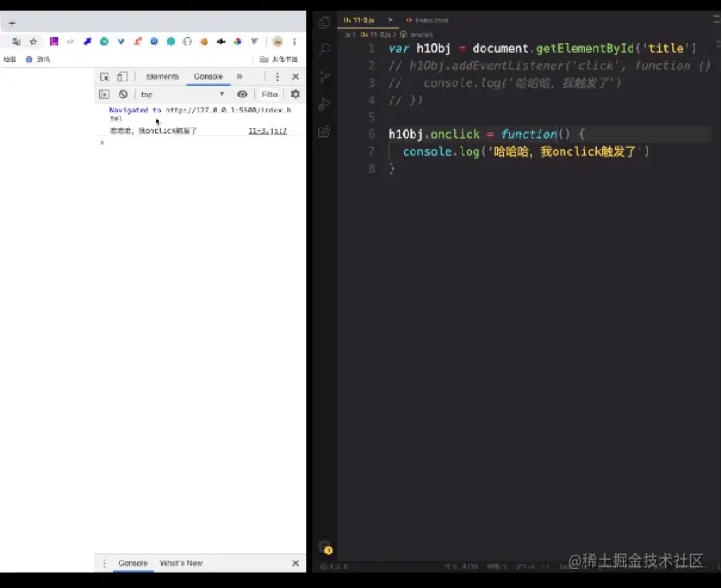Image resolution: width=722 pixels, height=588 pixels.
Task: Open DevTools customize three-dot menu
Action: coord(277,76)
